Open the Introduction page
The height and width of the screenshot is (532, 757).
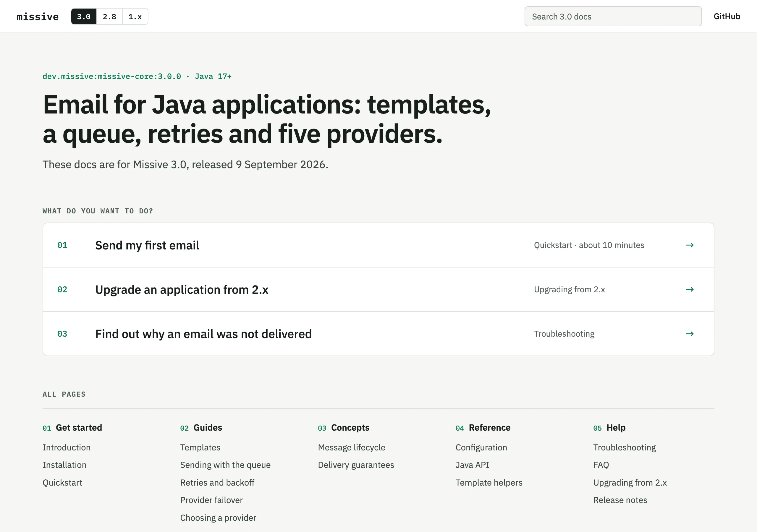pos(67,447)
